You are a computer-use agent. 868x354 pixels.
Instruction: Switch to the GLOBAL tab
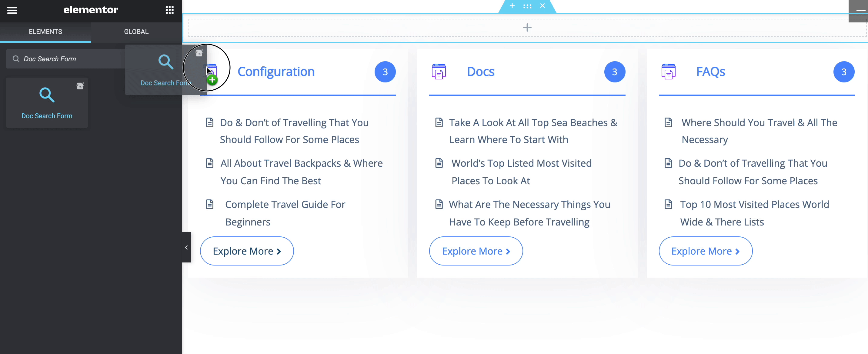pos(136,32)
